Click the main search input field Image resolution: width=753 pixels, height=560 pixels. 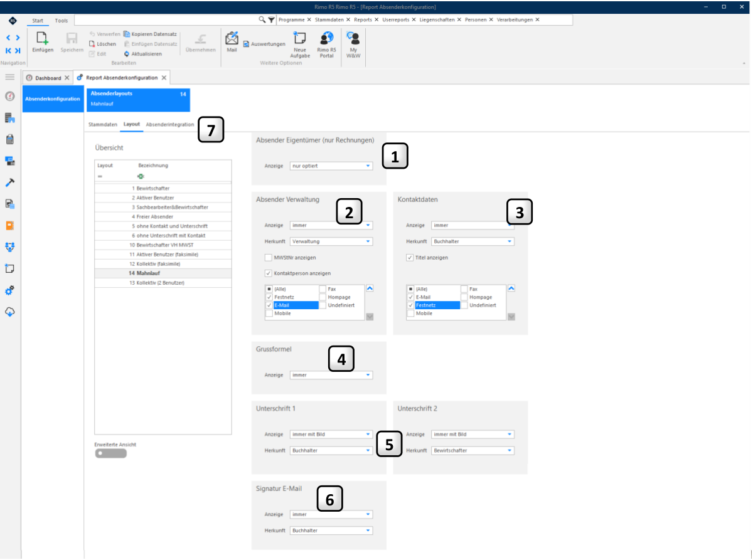[166, 19]
